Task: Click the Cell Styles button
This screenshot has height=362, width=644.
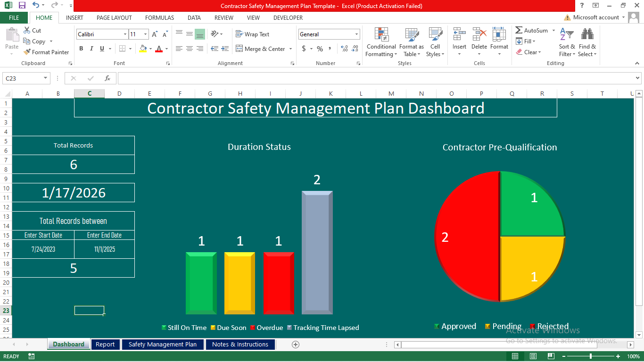Action: [x=435, y=42]
